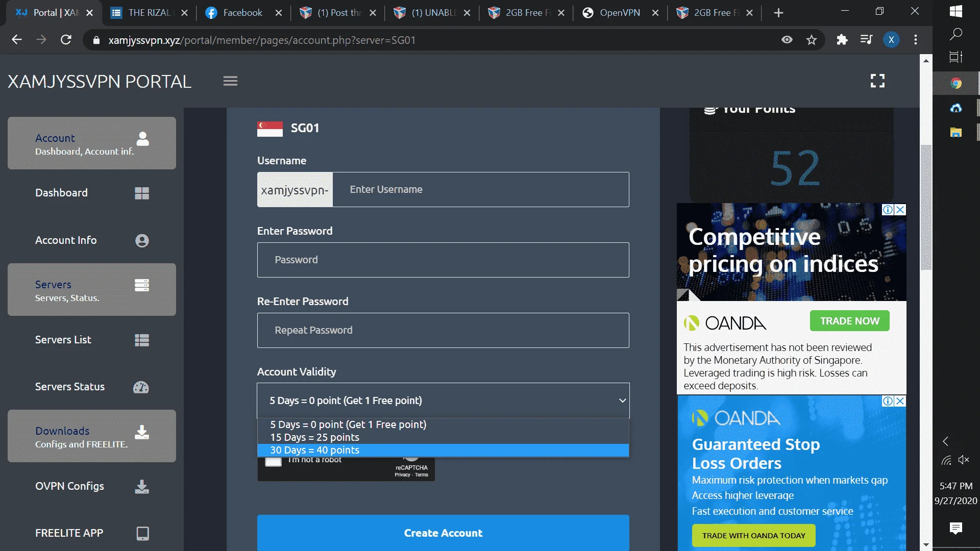Bookmark this page with the star icon
Image resolution: width=980 pixels, height=551 pixels.
click(812, 40)
